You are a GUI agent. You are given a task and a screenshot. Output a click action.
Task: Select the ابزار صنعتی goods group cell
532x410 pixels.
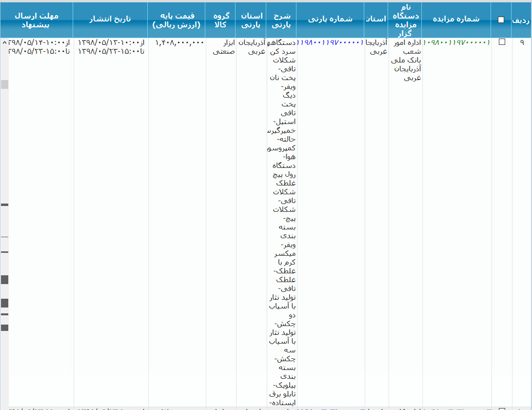(224, 47)
